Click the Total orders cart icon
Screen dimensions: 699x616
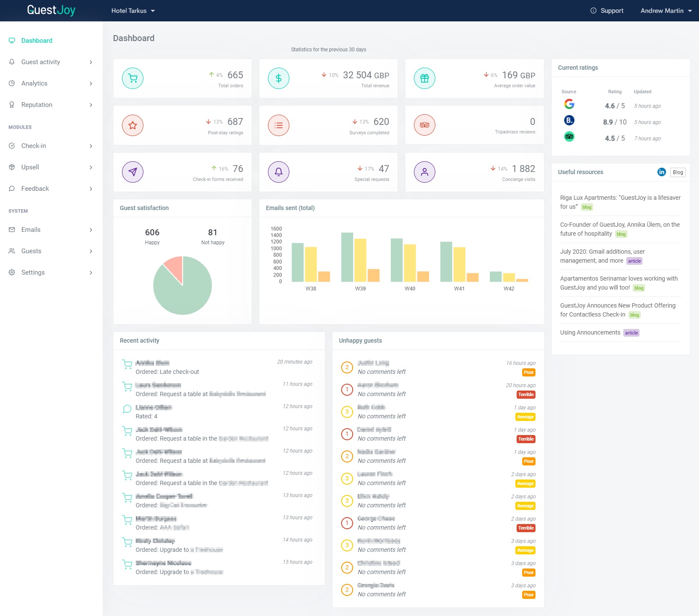tap(133, 78)
